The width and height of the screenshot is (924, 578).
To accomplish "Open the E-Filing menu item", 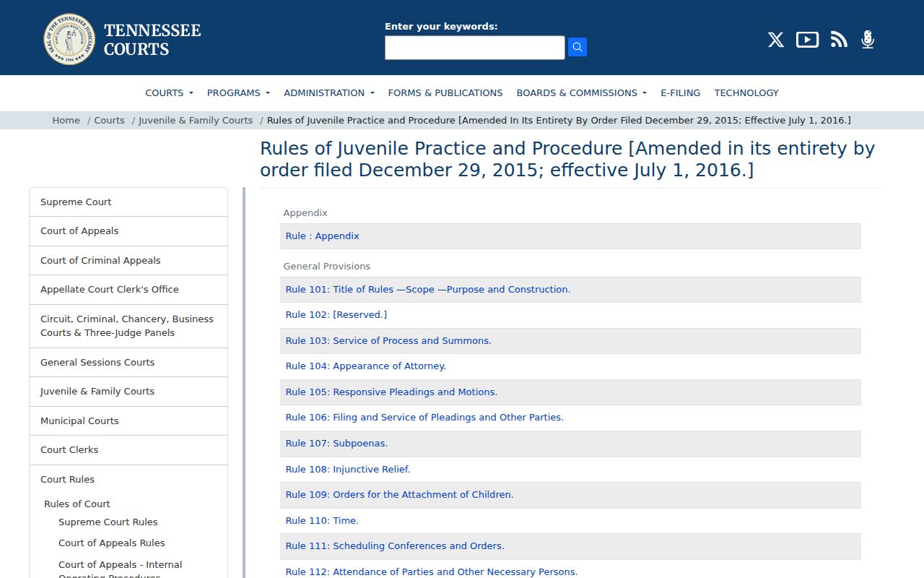I will click(681, 92).
